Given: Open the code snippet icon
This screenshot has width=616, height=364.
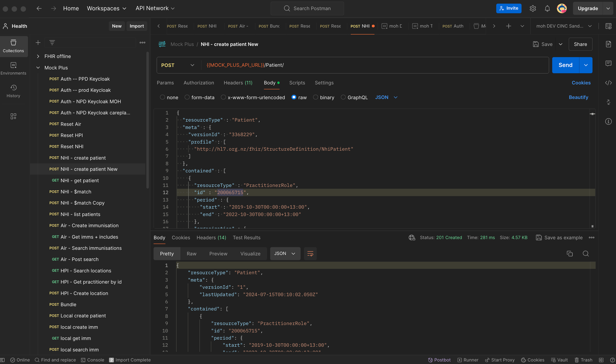Looking at the screenshot, I should coord(608,83).
